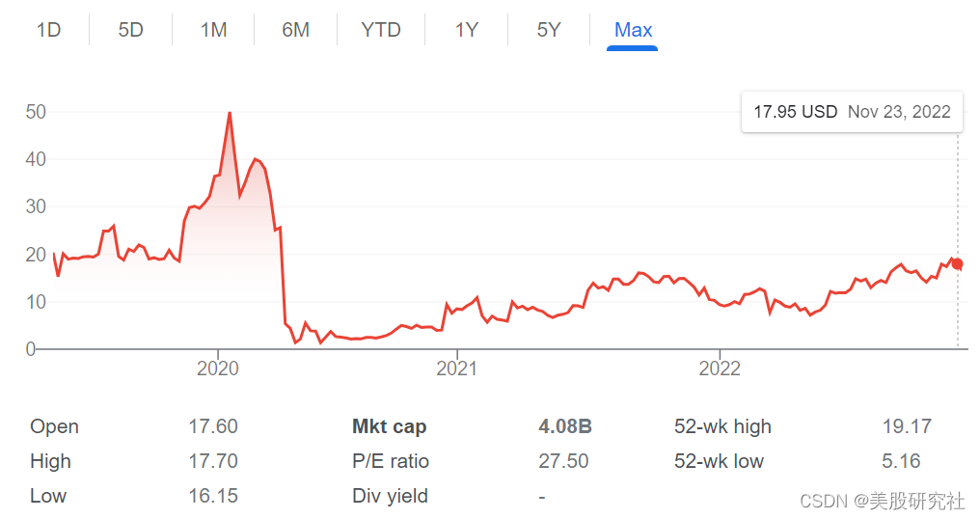Viewport: 980px width, 519px height.
Task: Click the 50 peak on the chart line
Action: coord(229,113)
